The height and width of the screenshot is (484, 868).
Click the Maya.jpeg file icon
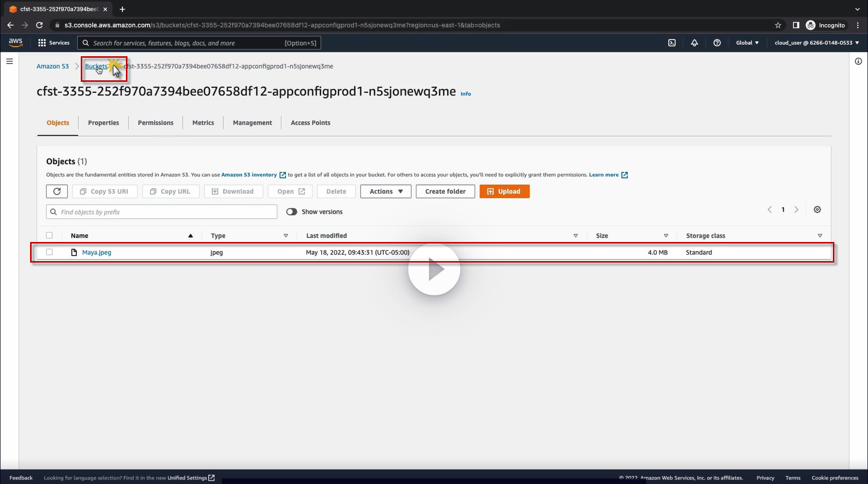(x=74, y=253)
